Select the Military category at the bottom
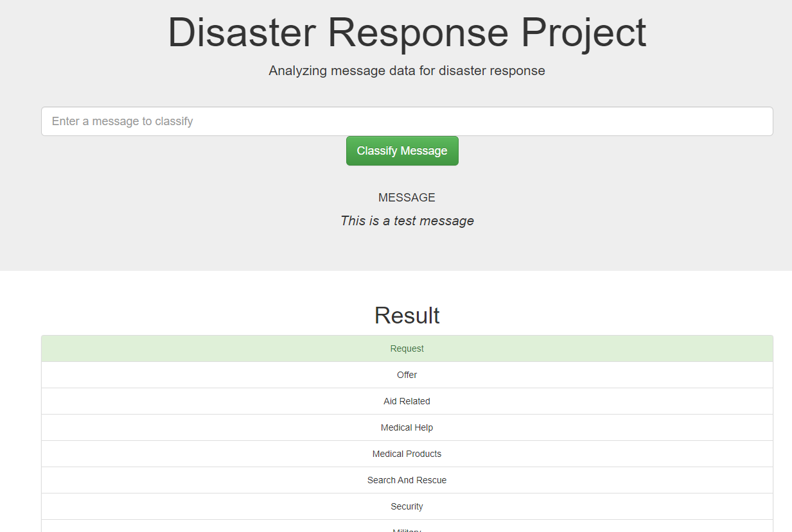This screenshot has height=532, width=792. coord(407,529)
